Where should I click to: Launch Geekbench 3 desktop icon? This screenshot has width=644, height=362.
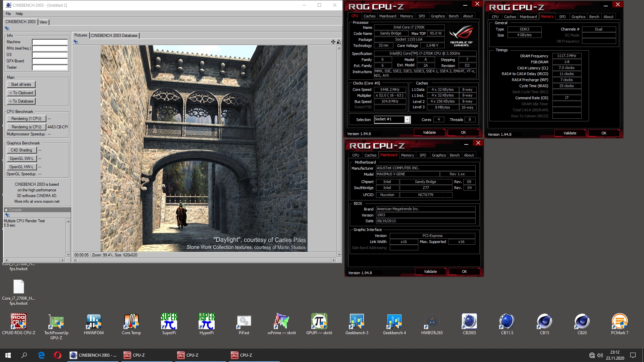[357, 324]
